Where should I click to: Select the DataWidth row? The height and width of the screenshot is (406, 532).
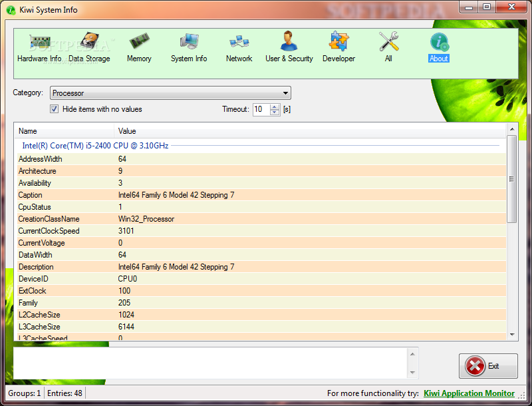click(x=261, y=255)
